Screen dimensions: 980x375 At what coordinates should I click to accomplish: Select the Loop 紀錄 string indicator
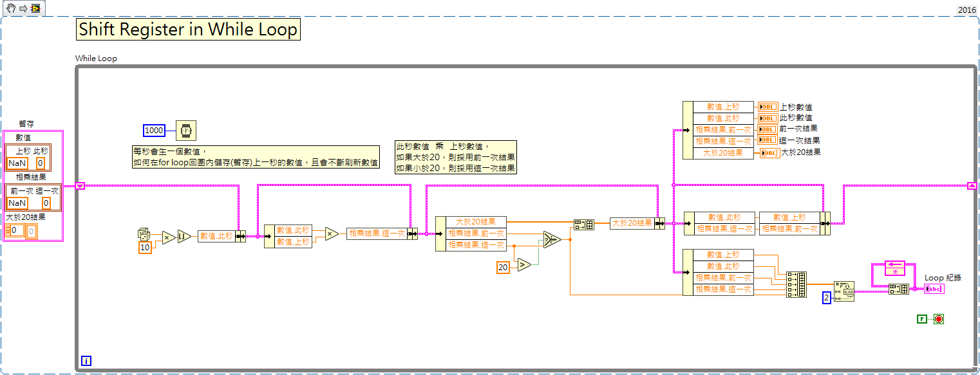[935, 289]
